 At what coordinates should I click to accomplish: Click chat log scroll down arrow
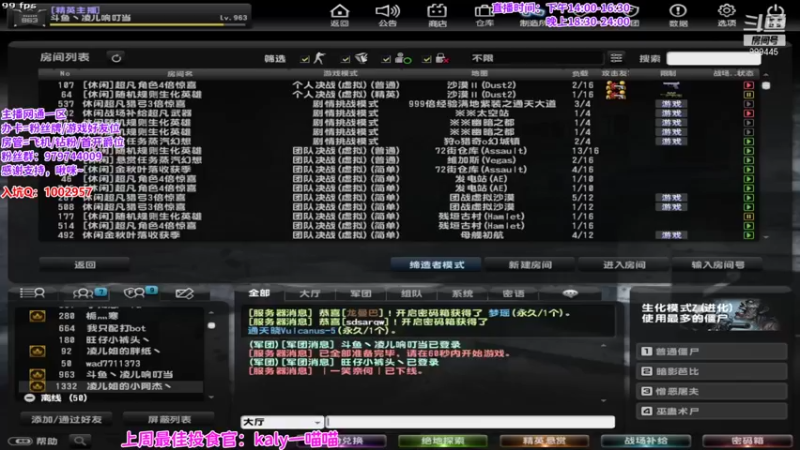click(604, 401)
